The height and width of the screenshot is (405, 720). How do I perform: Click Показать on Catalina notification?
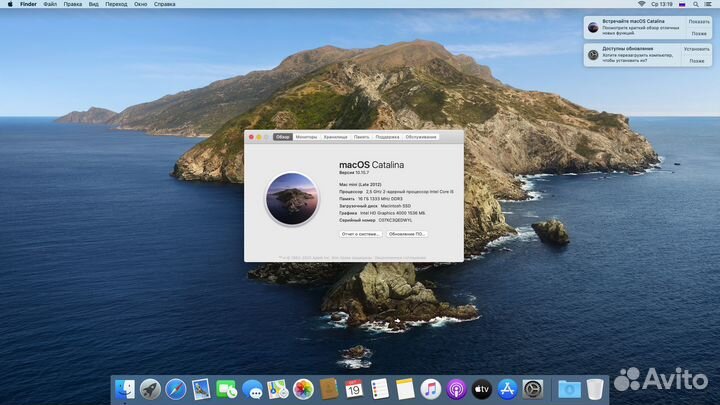699,22
